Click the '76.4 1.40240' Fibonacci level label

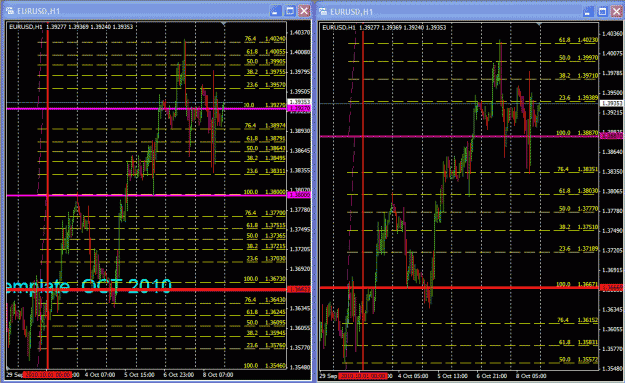point(265,39)
